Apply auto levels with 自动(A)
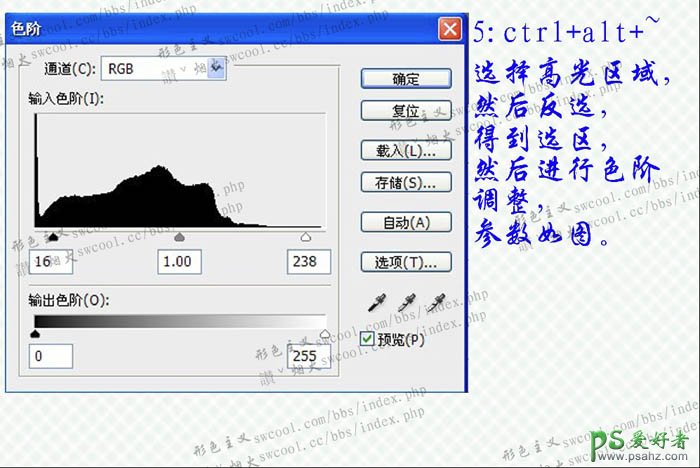This screenshot has height=468, width=700. pos(406,222)
